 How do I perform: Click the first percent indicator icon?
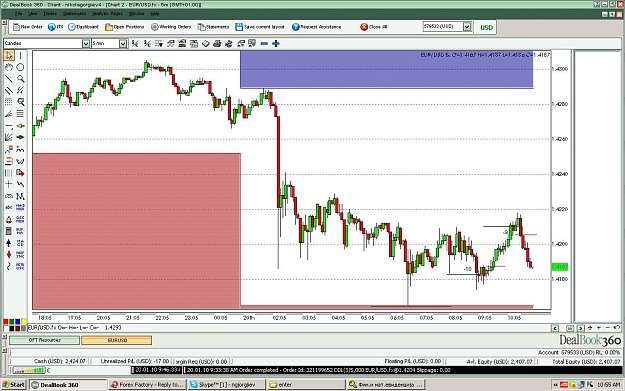click(135, 43)
